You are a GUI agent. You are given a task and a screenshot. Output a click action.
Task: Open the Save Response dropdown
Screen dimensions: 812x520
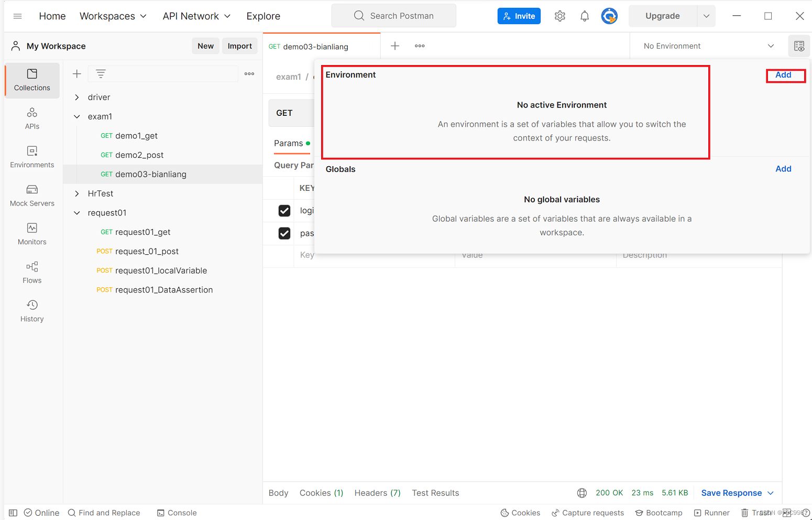[771, 493]
